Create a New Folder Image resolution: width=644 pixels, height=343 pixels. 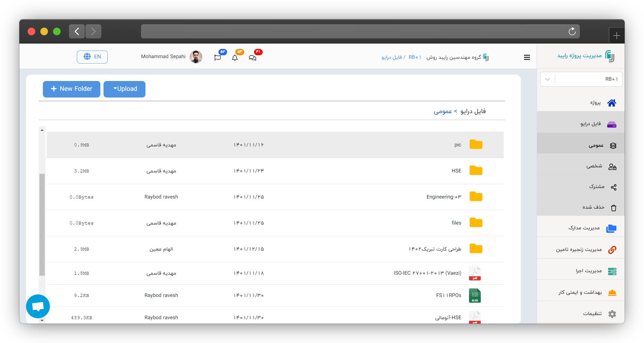(71, 89)
